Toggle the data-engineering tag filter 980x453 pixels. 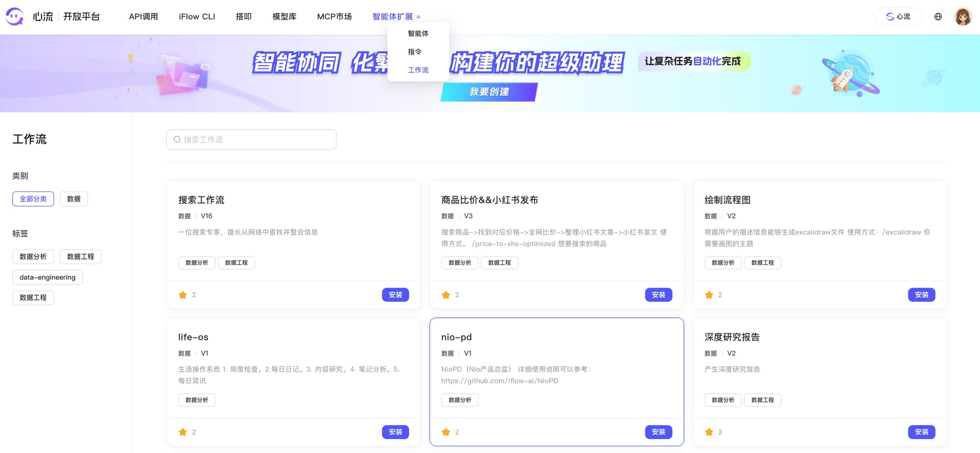tap(47, 277)
